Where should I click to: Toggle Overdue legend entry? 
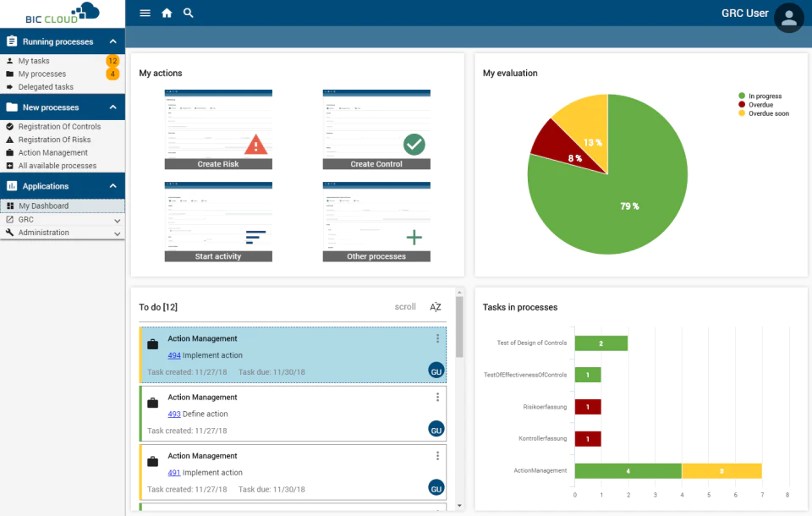point(755,105)
